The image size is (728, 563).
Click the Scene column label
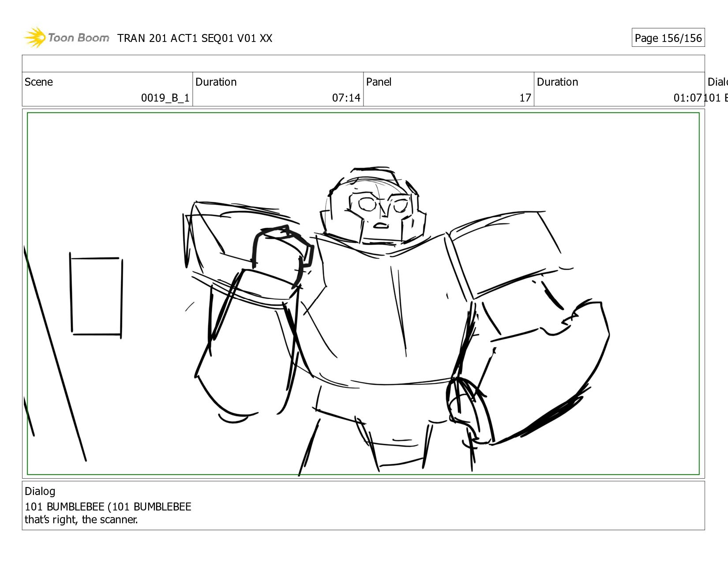pyautogui.click(x=39, y=82)
